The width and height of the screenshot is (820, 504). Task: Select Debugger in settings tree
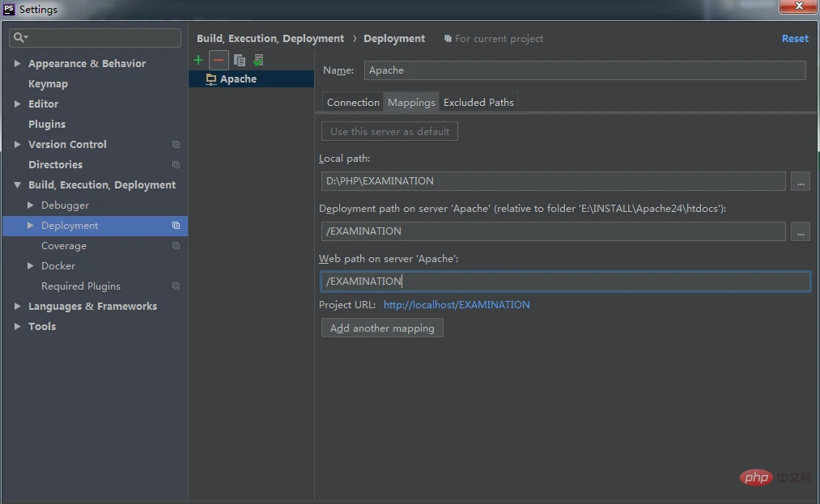(66, 205)
